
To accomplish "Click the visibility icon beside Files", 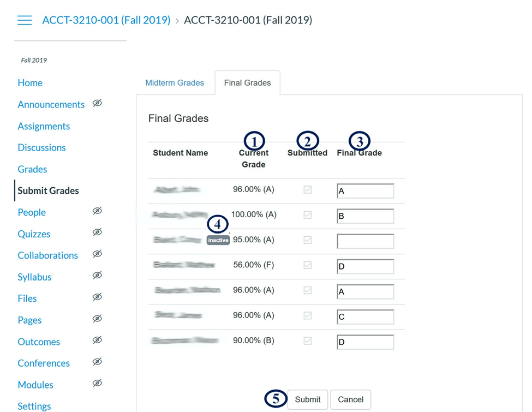I will (x=97, y=296).
